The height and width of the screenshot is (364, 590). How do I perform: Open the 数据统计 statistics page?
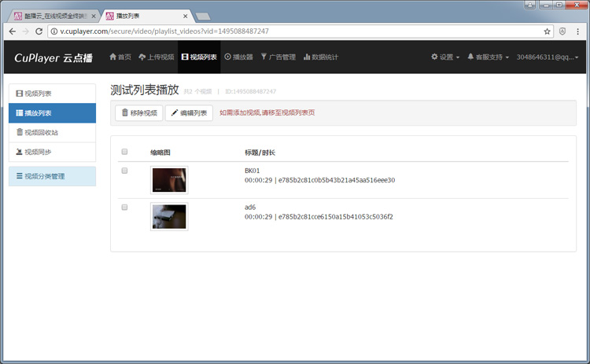click(x=321, y=57)
